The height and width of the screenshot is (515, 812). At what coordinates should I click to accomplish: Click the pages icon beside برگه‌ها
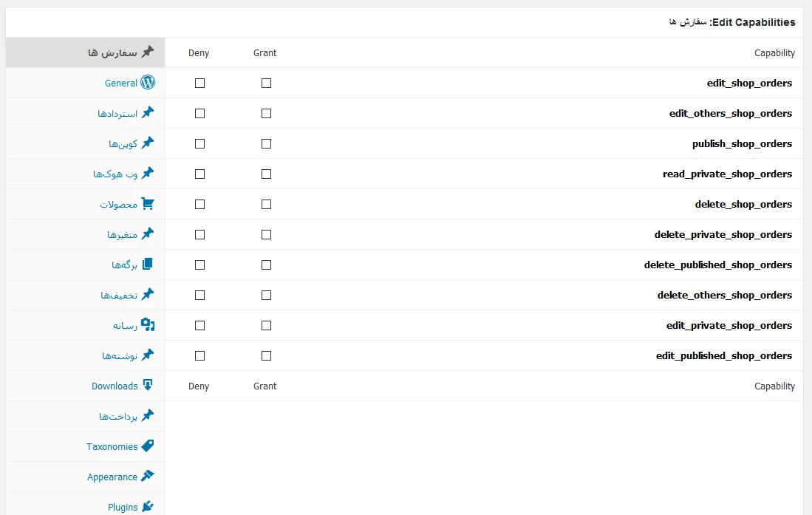click(x=148, y=265)
